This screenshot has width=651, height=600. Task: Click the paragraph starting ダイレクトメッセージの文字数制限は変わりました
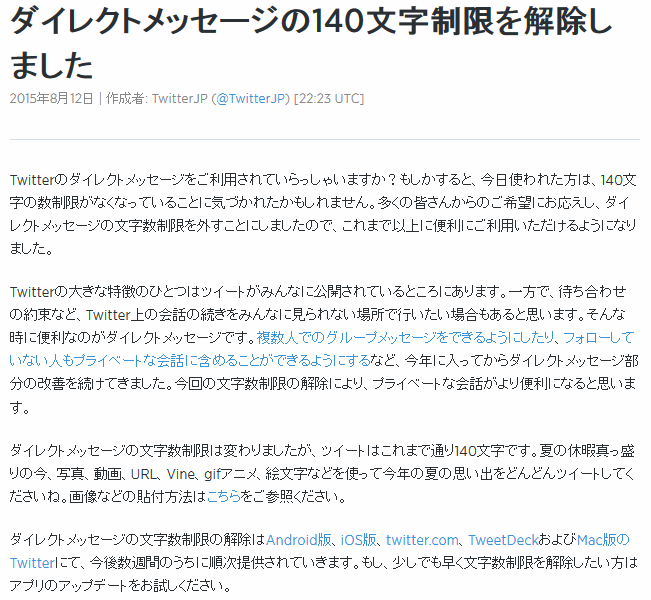(x=322, y=473)
